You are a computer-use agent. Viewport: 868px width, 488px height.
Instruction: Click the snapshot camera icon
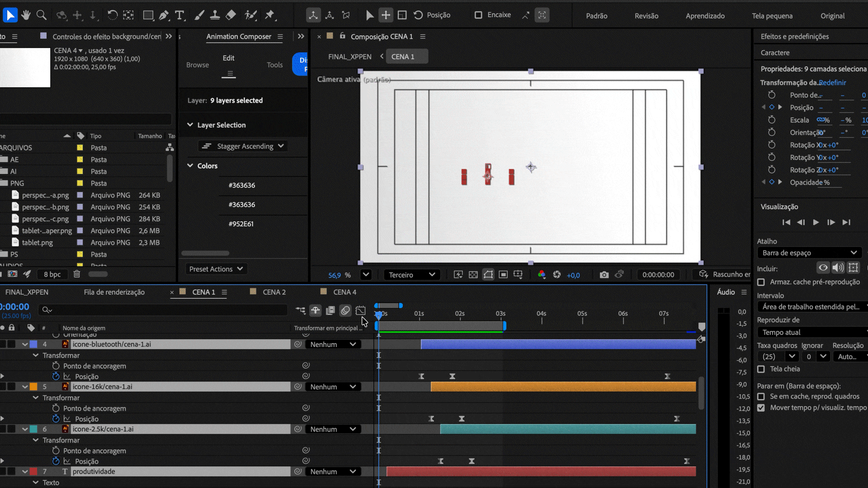pyautogui.click(x=604, y=275)
